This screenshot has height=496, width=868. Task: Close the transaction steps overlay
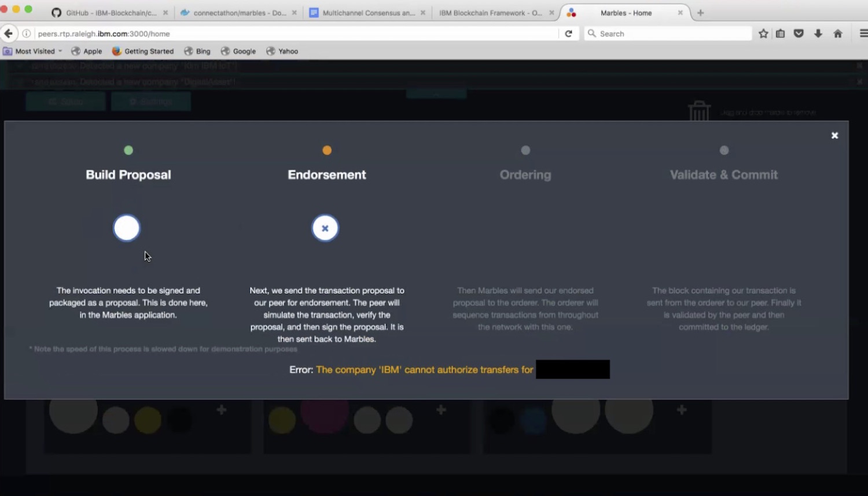pos(834,135)
